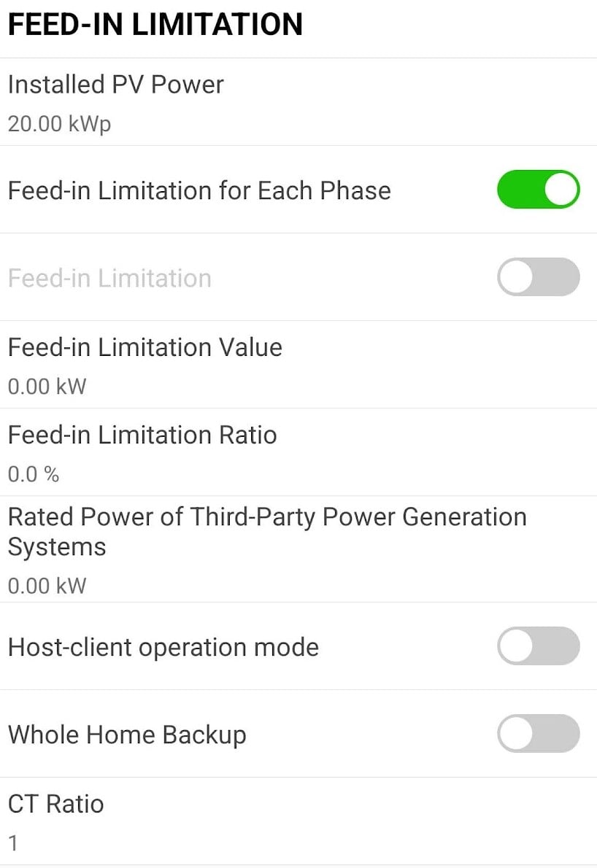Image resolution: width=597 pixels, height=868 pixels.
Task: Open Feed-in Limitation Ratio setting
Action: tap(298, 452)
